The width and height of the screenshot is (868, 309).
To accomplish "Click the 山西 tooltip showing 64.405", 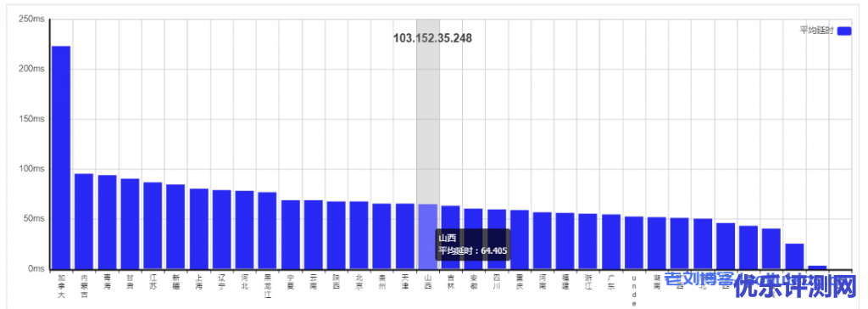I will click(472, 244).
